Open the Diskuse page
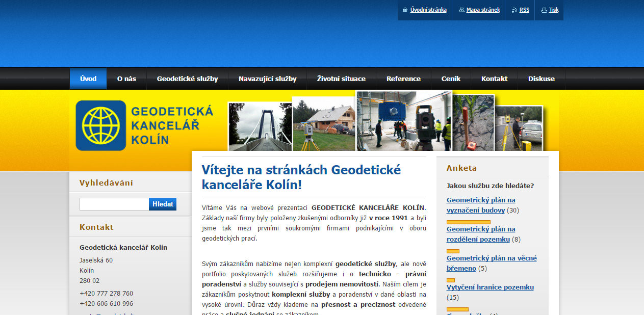 coord(542,78)
